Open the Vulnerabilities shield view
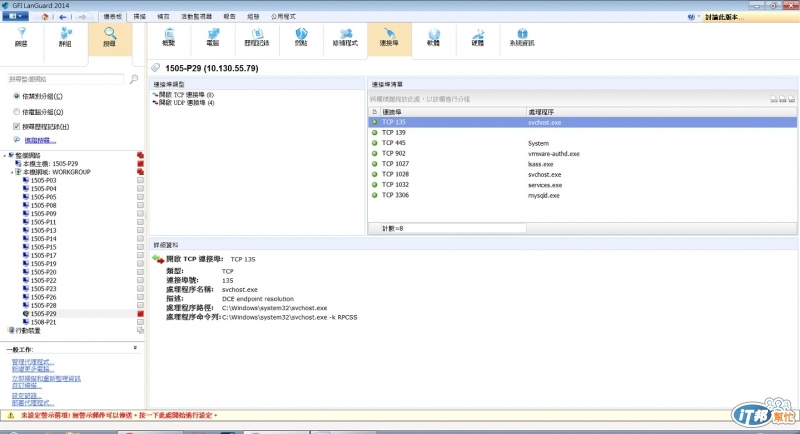The image size is (800, 434). pyautogui.click(x=301, y=38)
